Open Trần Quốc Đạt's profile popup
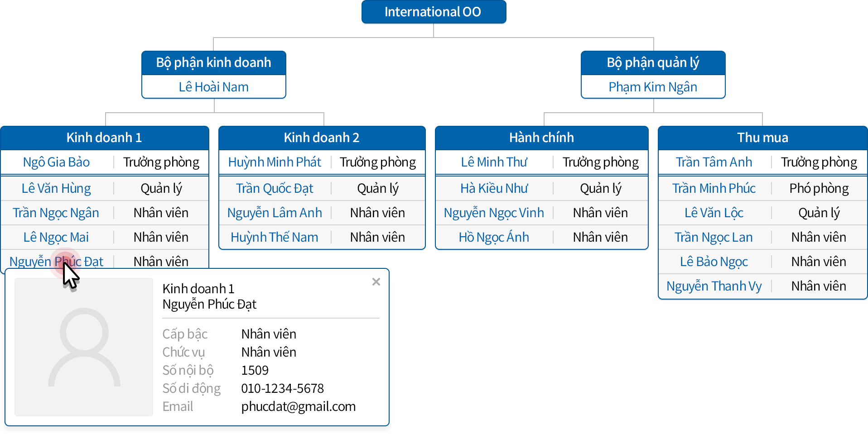The image size is (868, 434). click(x=275, y=188)
